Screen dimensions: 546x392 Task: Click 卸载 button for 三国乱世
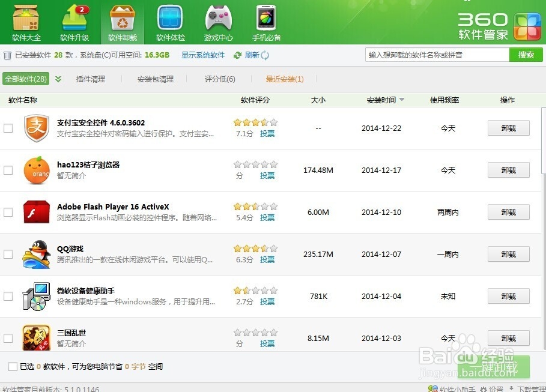coord(508,338)
